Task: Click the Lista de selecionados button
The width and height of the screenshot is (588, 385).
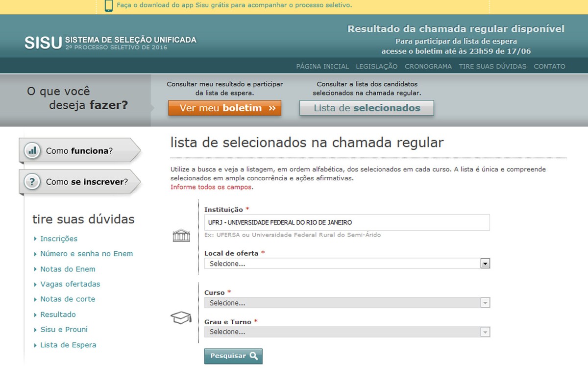Action: 367,108
